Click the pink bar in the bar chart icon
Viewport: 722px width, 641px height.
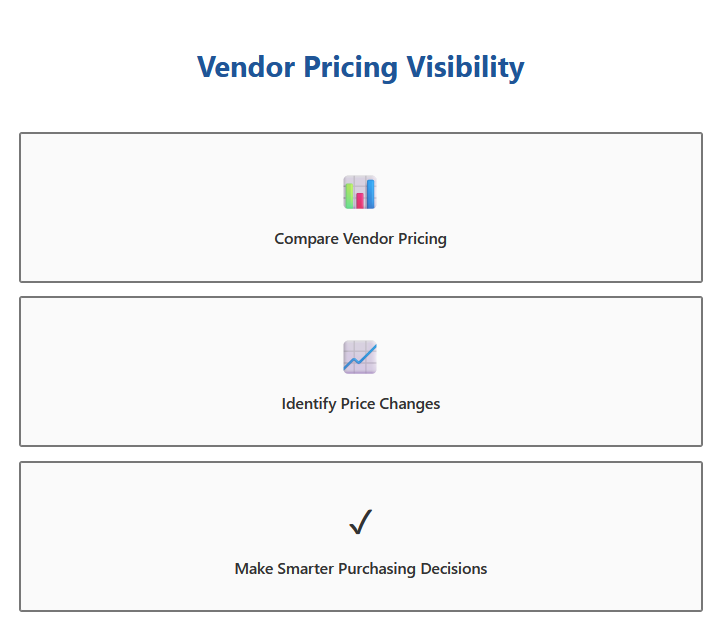click(x=360, y=200)
